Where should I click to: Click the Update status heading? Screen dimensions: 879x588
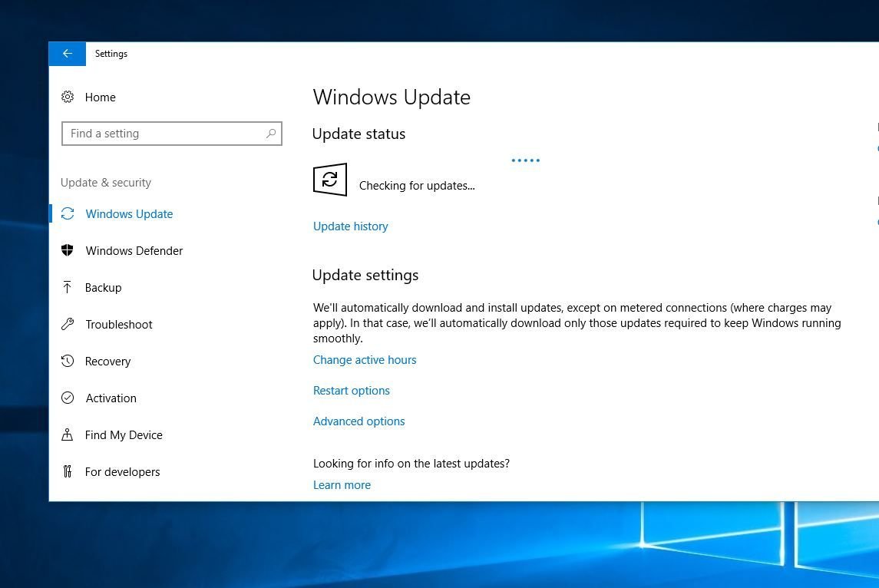[359, 134]
